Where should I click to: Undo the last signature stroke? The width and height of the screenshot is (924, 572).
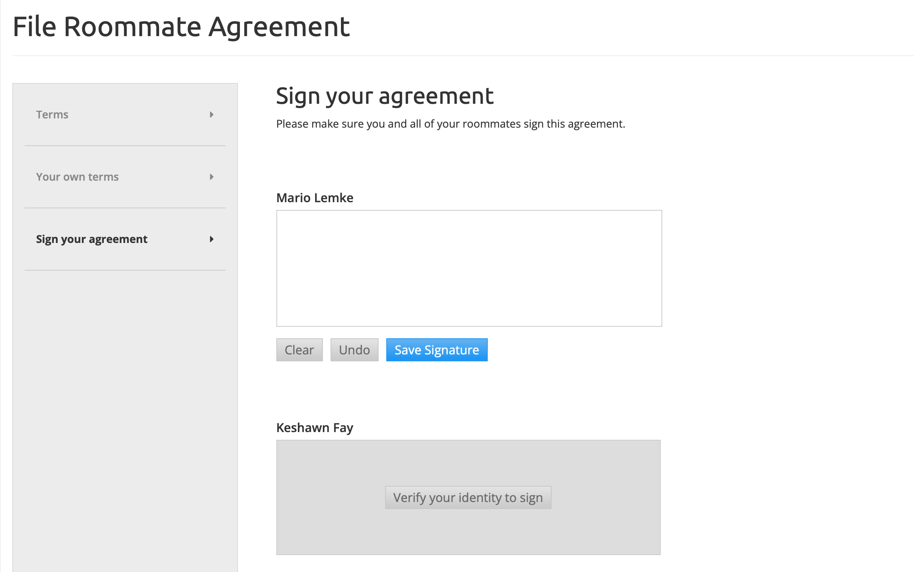click(x=354, y=350)
